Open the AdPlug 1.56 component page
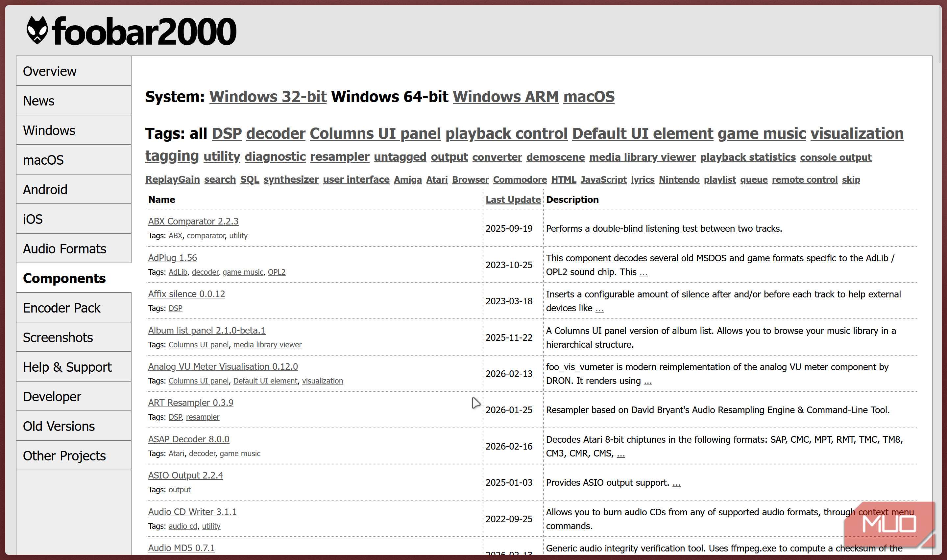Image resolution: width=947 pixels, height=560 pixels. pos(172,258)
